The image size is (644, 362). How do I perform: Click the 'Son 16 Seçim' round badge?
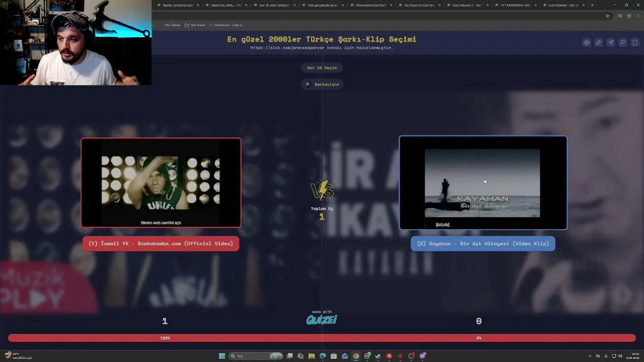322,67
